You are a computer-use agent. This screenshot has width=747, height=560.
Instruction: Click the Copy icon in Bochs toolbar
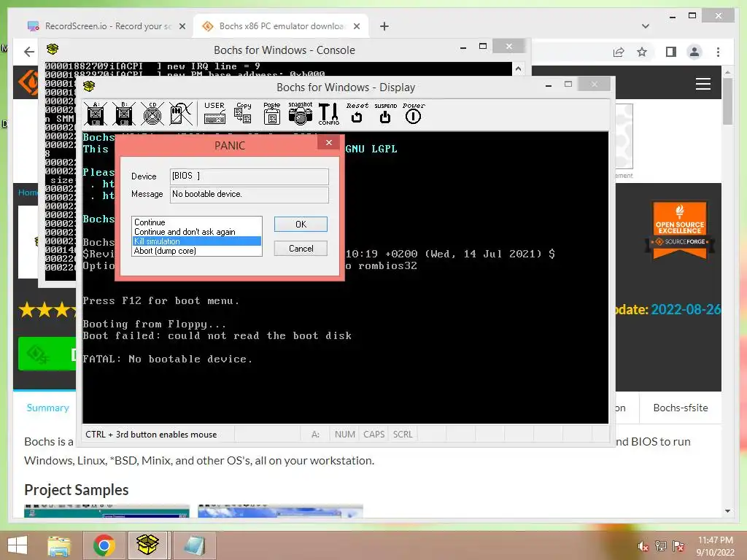click(243, 113)
